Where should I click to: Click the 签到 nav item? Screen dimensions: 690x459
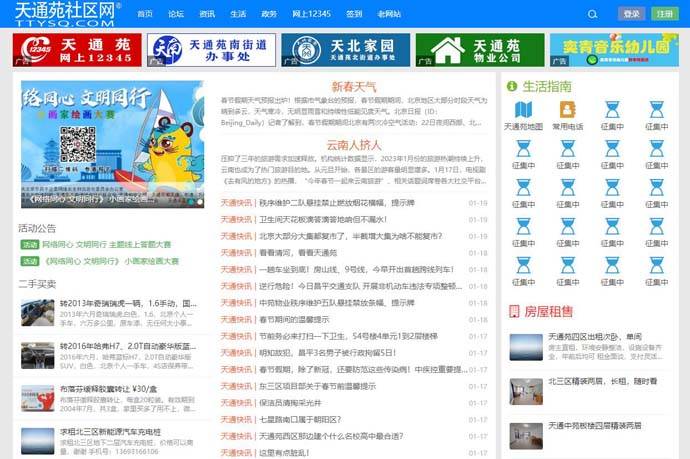(x=354, y=14)
